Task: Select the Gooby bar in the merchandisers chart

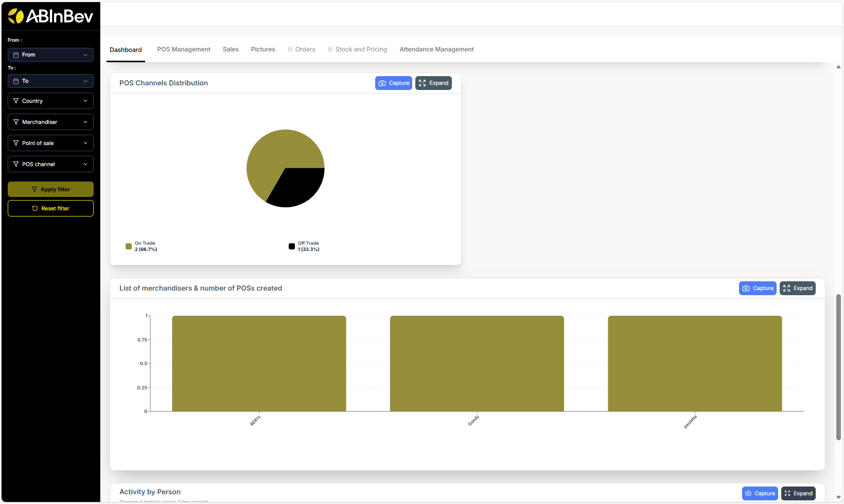Action: pyautogui.click(x=477, y=363)
